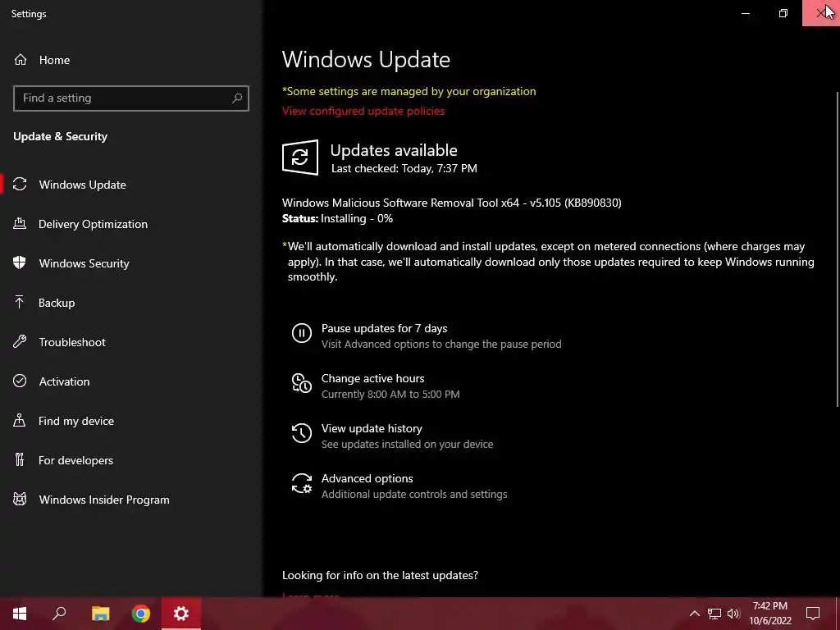Click View configured update policies link
840x630 pixels.
pos(363,111)
